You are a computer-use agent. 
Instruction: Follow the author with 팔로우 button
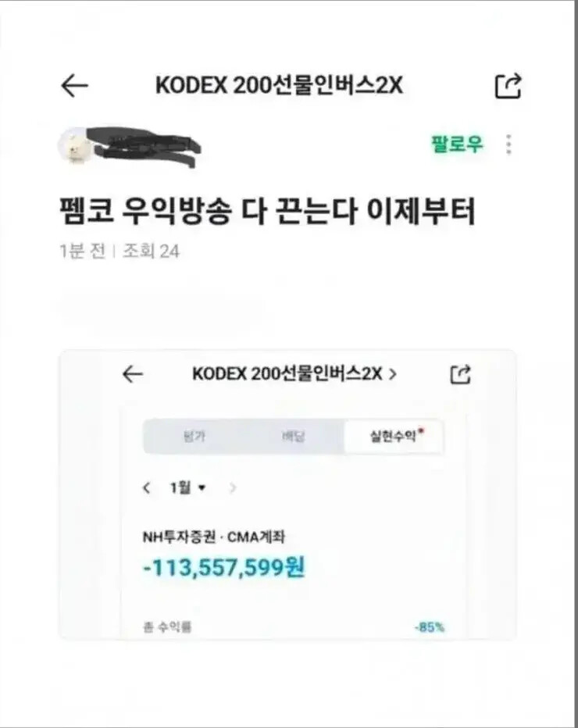457,144
